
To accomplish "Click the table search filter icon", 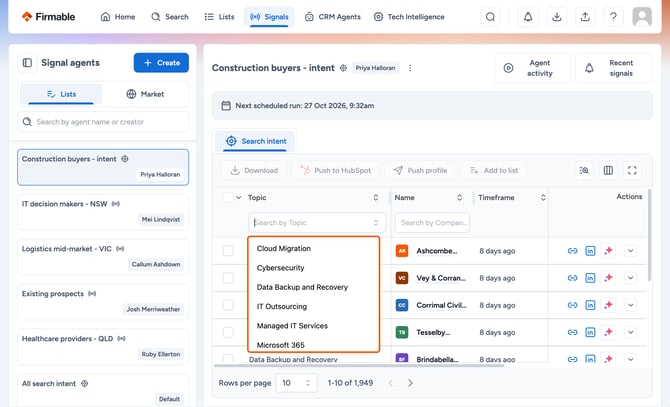I will 584,170.
